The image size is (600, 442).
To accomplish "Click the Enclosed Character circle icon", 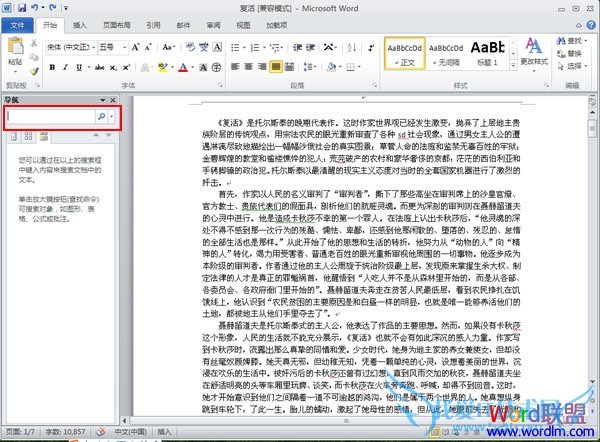I will pos(217,67).
